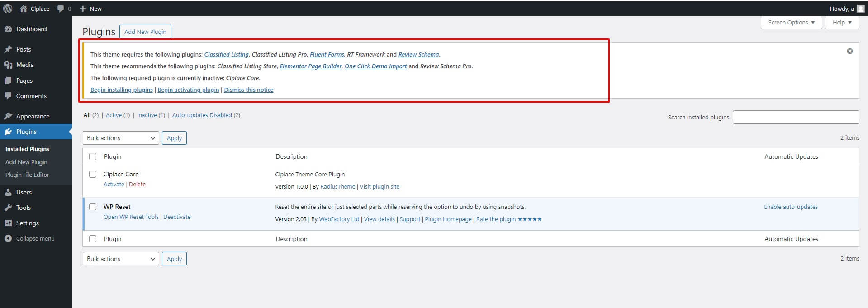Click the Dashboard gauge icon

point(8,29)
